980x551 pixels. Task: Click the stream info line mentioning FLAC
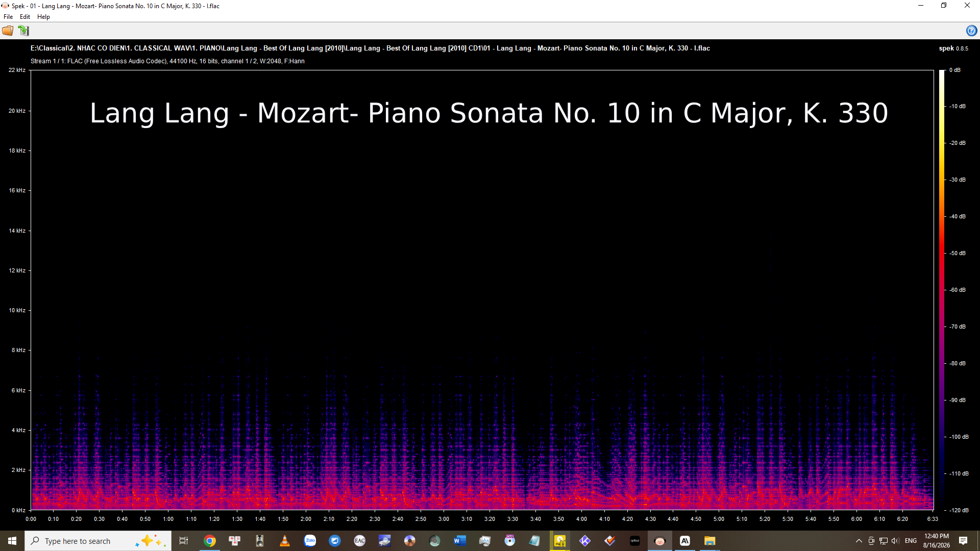point(167,61)
